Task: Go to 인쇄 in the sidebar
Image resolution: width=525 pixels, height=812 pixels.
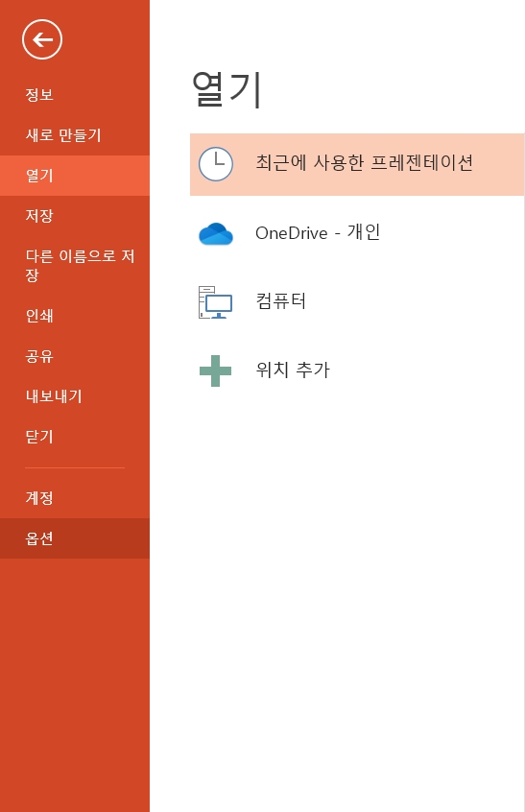Action: [x=75, y=316]
